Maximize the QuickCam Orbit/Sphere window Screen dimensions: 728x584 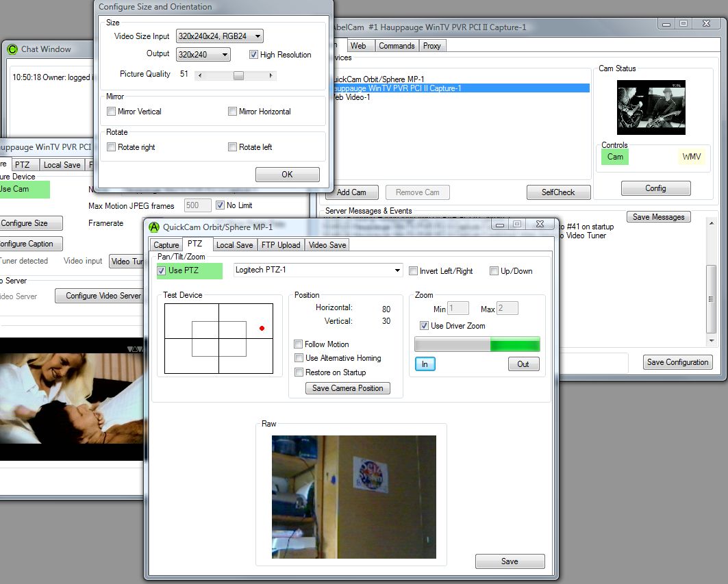pos(517,225)
